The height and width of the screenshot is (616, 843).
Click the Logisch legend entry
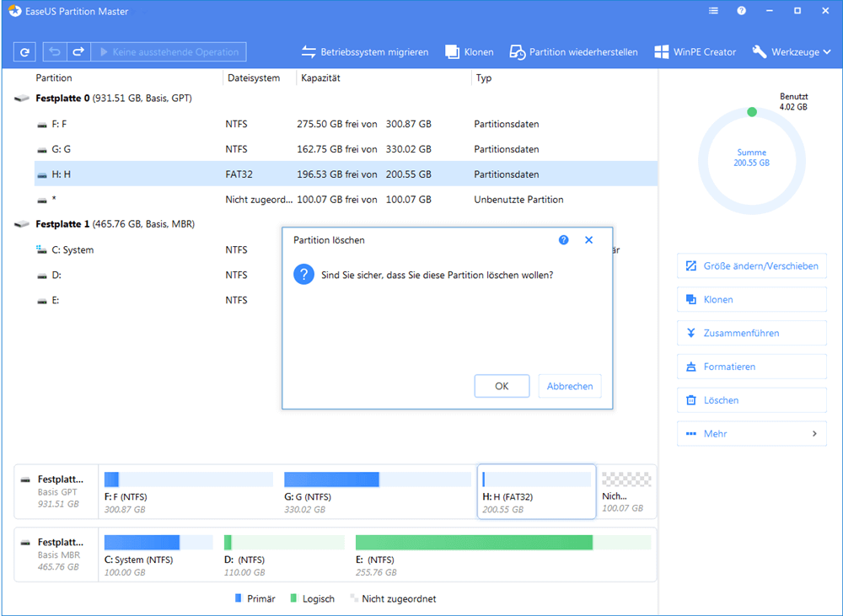click(x=313, y=599)
